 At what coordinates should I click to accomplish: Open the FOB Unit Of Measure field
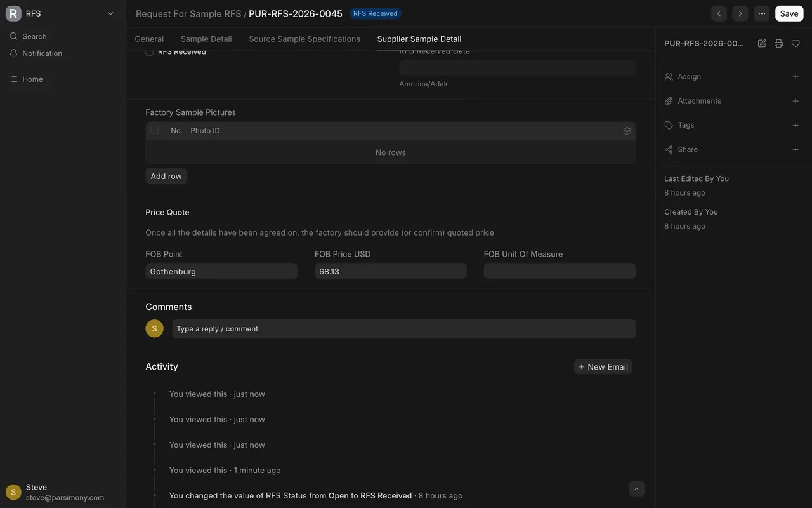coord(560,271)
